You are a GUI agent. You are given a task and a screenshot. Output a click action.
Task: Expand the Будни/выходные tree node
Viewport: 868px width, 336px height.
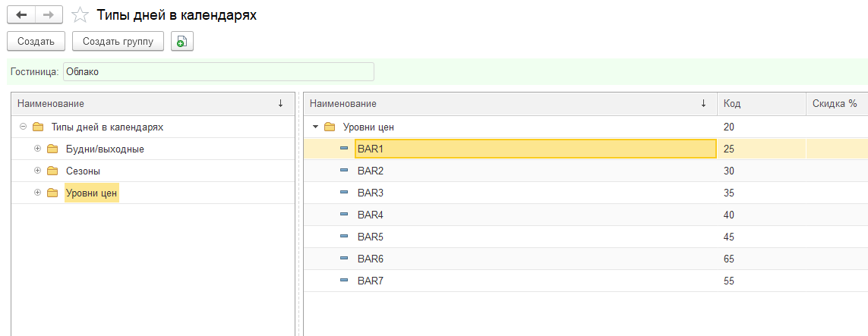pyautogui.click(x=38, y=149)
